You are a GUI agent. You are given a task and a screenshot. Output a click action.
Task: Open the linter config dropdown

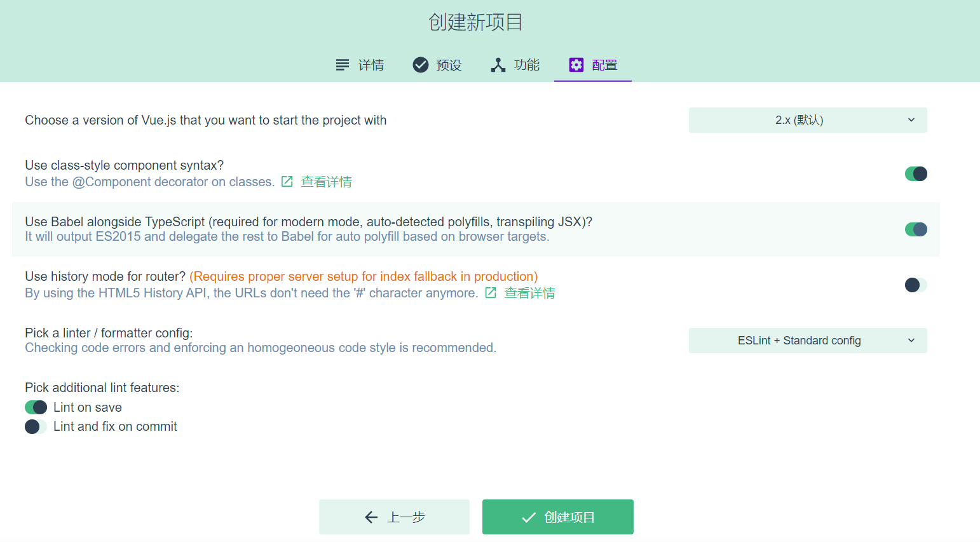click(x=807, y=340)
